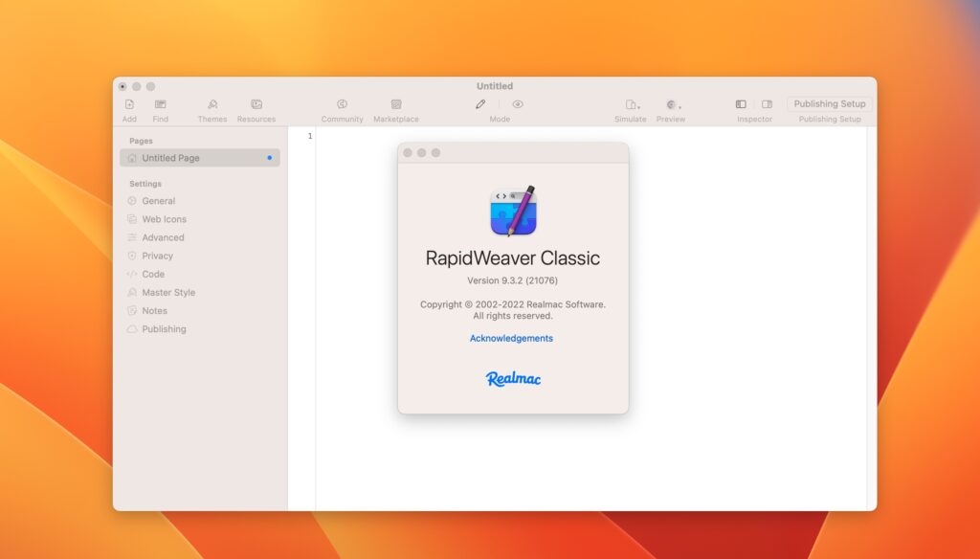This screenshot has width=980, height=559.
Task: Select Untitled Page under Pages
Action: pos(172,158)
